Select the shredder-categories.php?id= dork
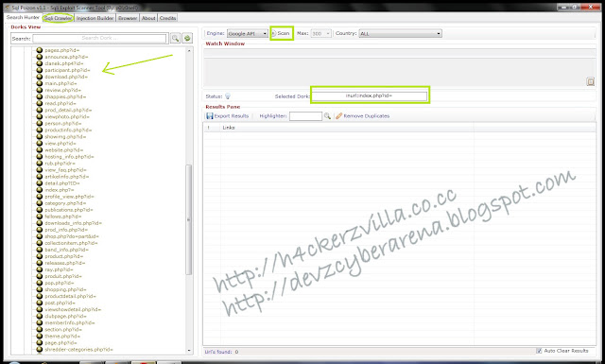This screenshot has height=364, width=605. point(78,349)
